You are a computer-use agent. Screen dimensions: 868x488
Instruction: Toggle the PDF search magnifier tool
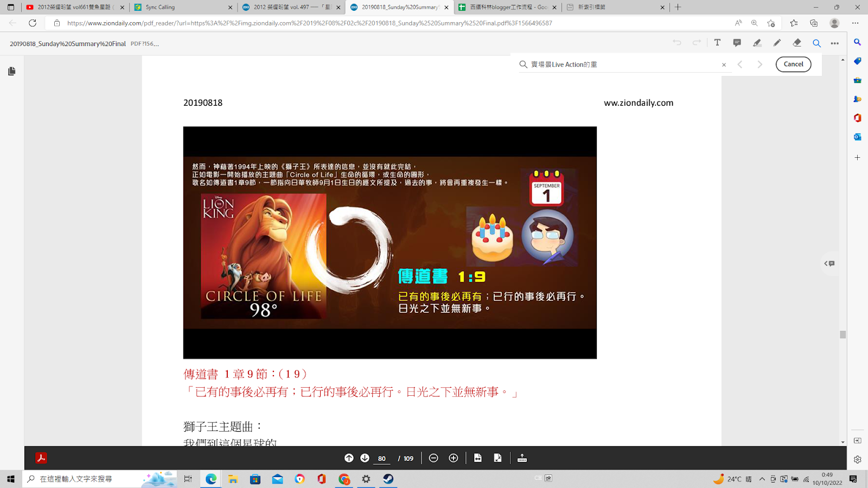coord(816,43)
